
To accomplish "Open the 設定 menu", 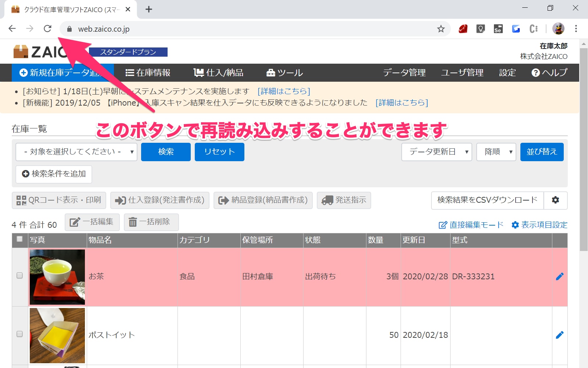I will 508,73.
